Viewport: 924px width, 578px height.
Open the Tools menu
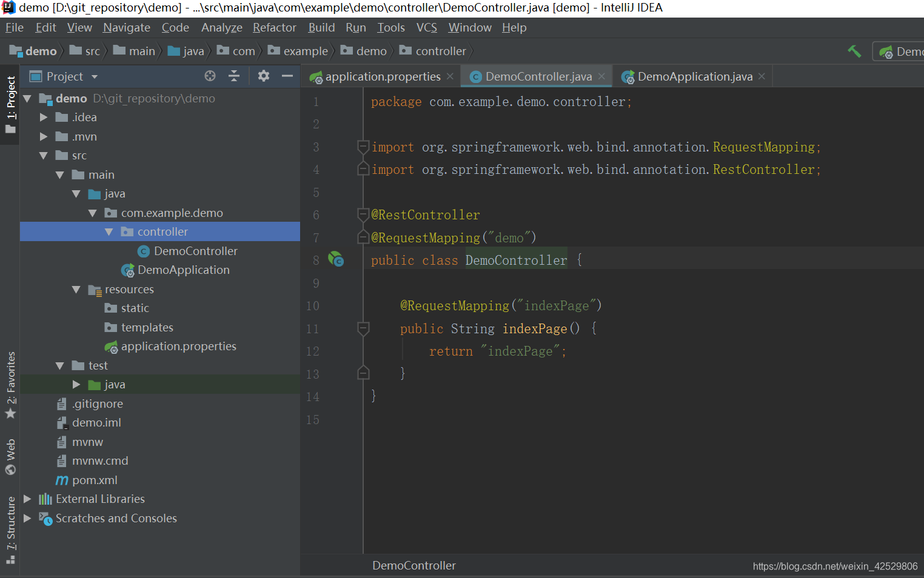391,27
